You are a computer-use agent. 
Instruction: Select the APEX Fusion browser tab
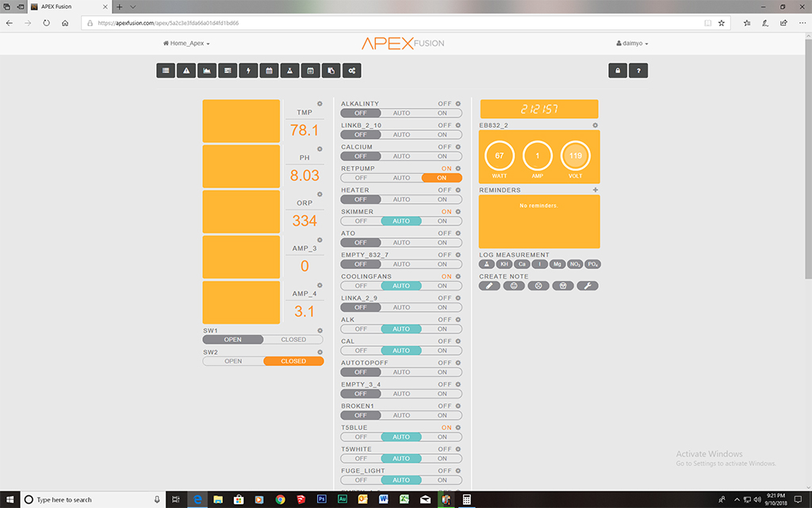(69, 6)
